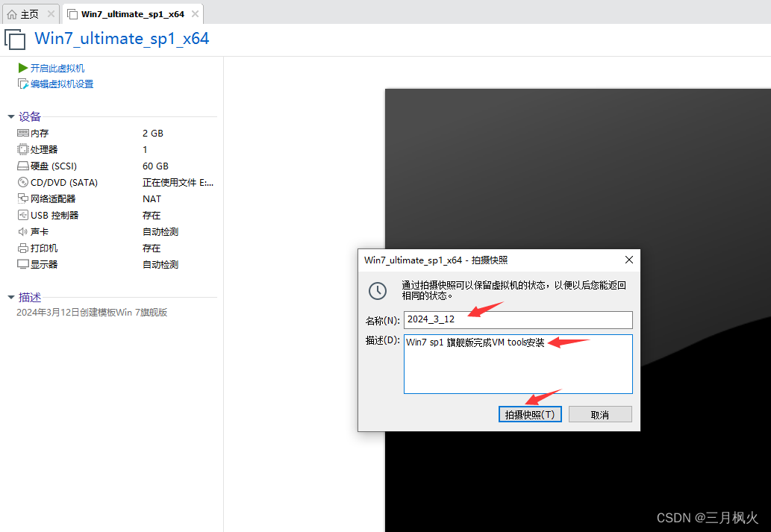Click the snapshot name field showing 2024_3_12

(518, 319)
